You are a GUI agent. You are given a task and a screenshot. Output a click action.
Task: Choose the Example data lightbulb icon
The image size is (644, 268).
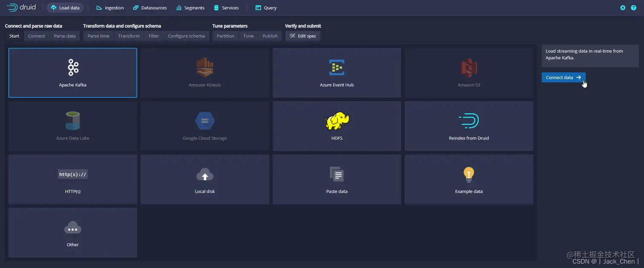[x=469, y=174]
